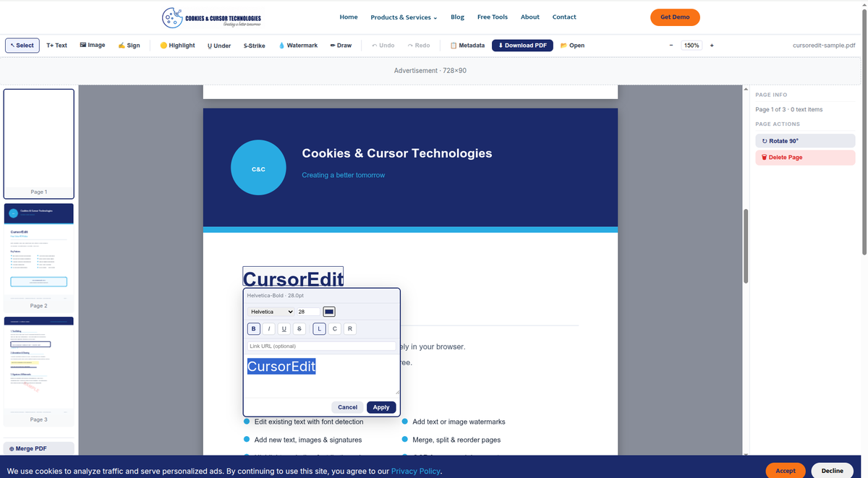This screenshot has width=868, height=478.
Task: Activate the S-Strike tool
Action: pos(255,46)
